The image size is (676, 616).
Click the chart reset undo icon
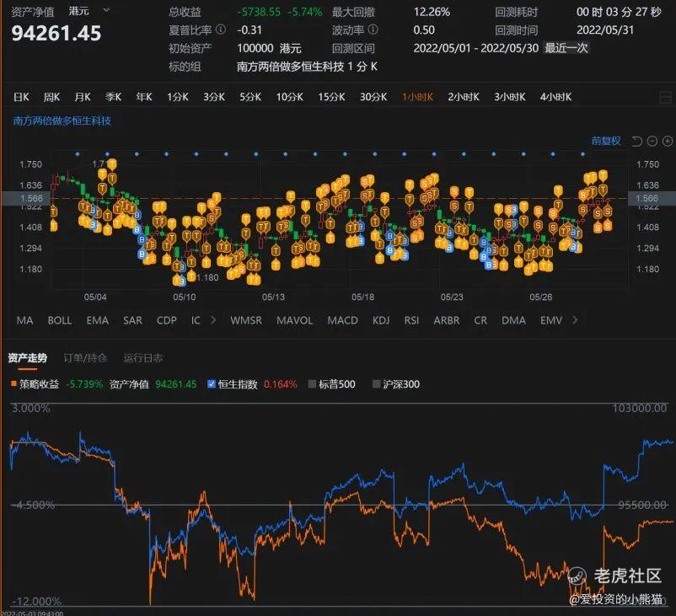(x=636, y=141)
